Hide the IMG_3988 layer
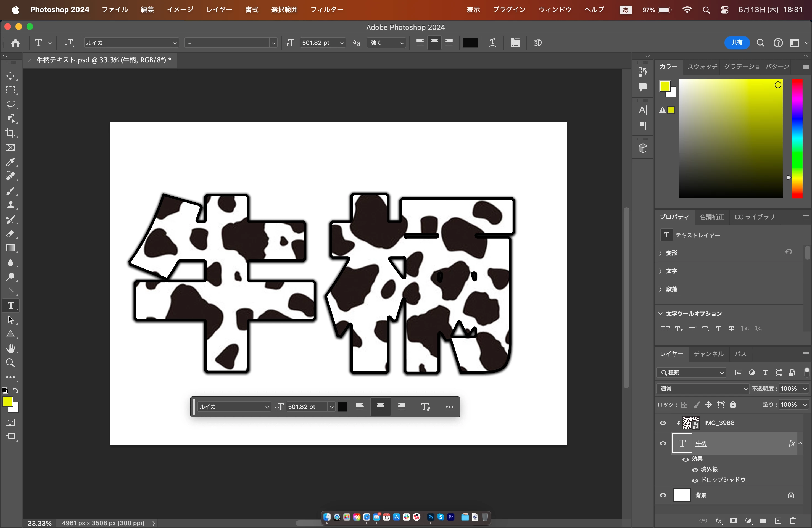The height and width of the screenshot is (528, 812). 663,423
